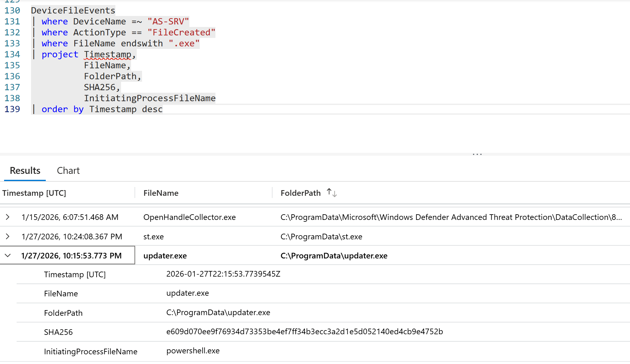Viewport: 630px width, 364px height.
Task: Expand the st.exe result row
Action: click(8, 237)
